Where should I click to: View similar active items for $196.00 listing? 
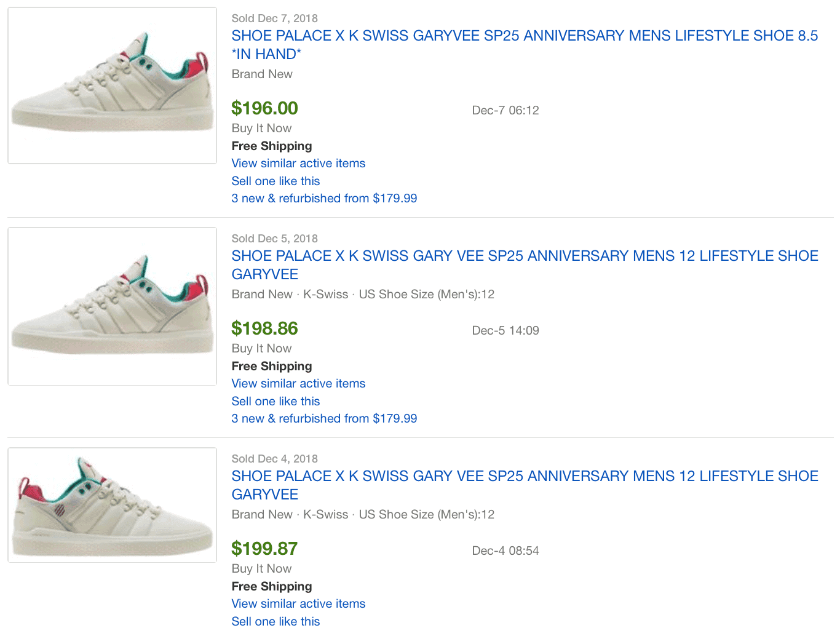pos(298,164)
